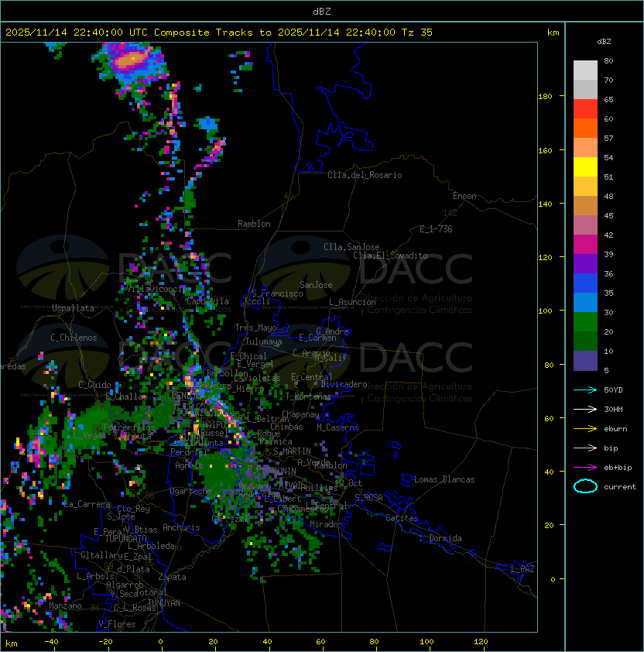Click the cyan 50YD track arrow in legend

585,389
